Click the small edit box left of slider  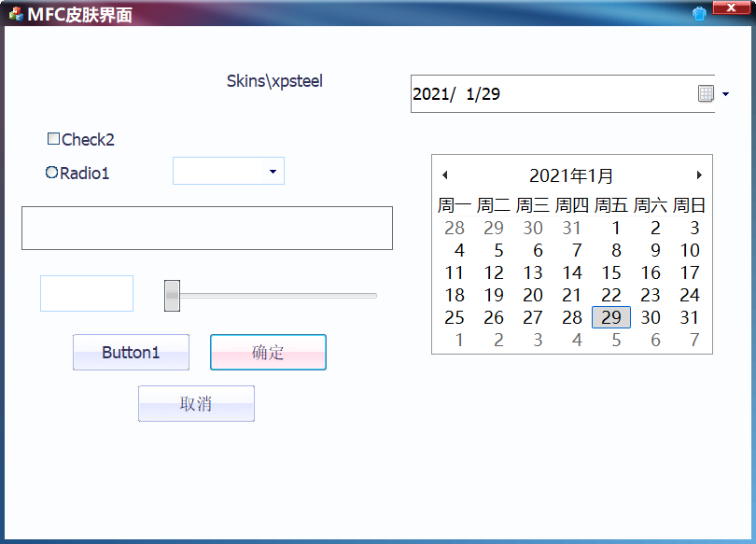coord(86,293)
